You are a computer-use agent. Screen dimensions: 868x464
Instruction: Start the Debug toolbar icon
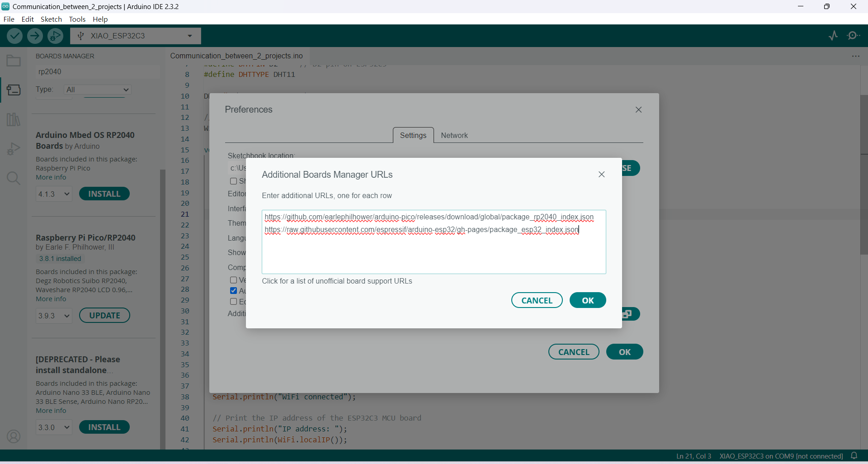(55, 36)
